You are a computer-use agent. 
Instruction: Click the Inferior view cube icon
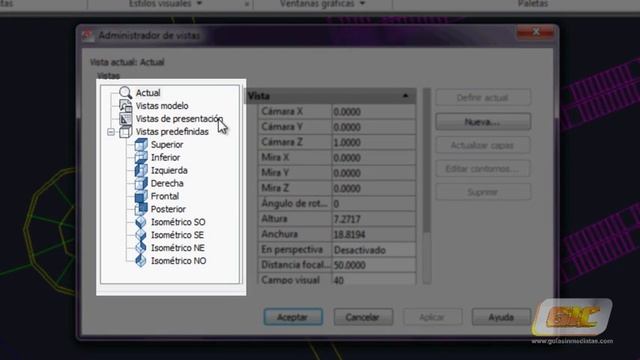(141, 158)
